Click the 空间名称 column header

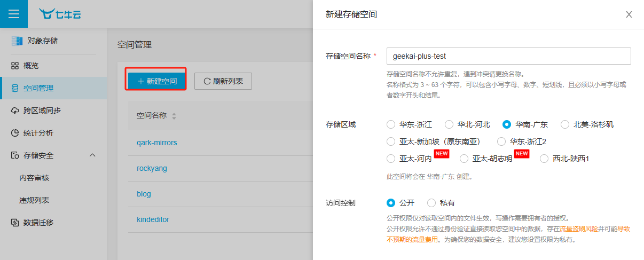tap(152, 115)
